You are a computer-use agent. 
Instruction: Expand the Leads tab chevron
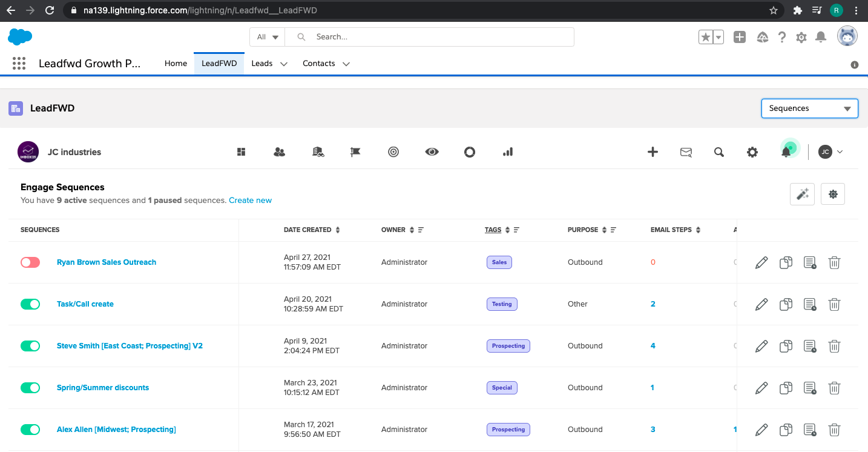point(283,64)
